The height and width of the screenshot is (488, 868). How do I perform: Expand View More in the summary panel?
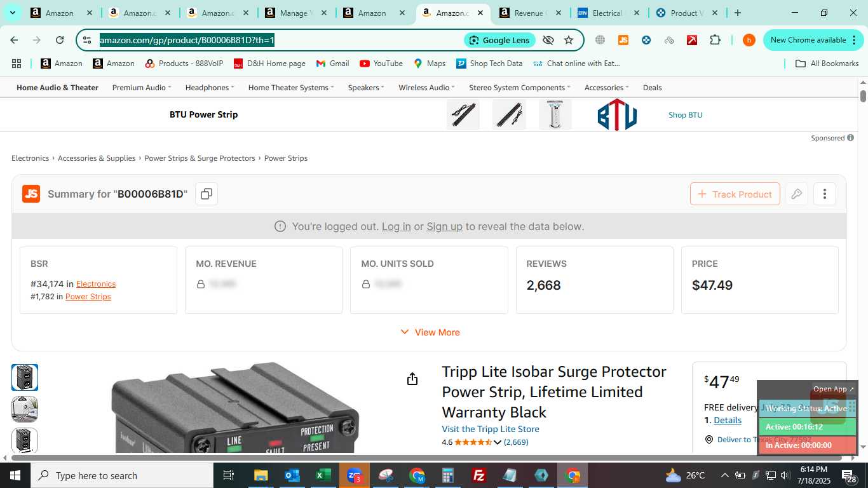pos(430,332)
